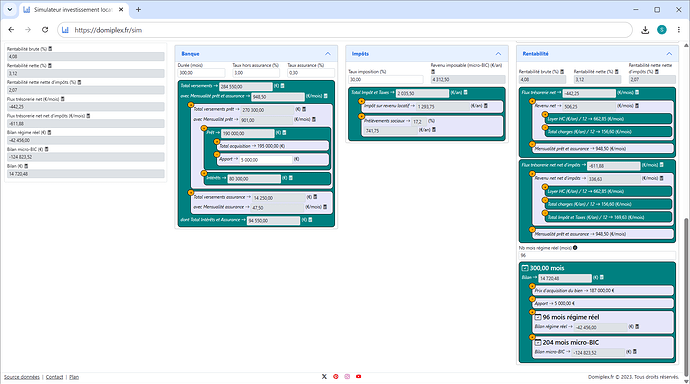Open a new browser tab
This screenshot has height=384, width=690.
click(138, 9)
